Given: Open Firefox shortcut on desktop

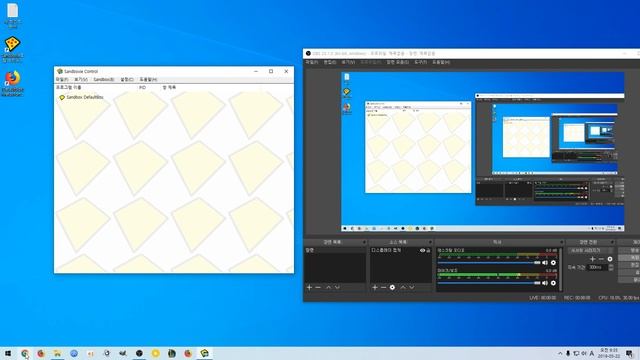Looking at the screenshot, I should [x=12, y=84].
